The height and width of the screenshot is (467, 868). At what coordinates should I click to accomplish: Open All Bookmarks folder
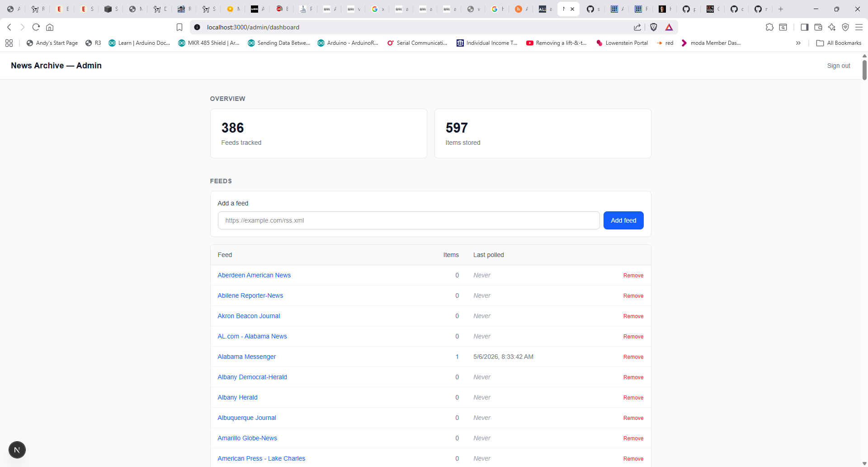click(x=839, y=43)
